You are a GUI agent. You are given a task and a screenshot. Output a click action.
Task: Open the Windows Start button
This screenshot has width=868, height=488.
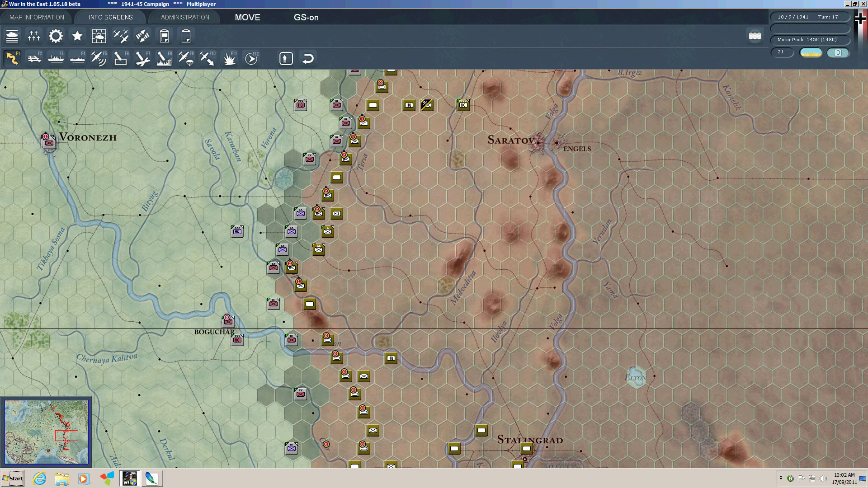pos(13,479)
